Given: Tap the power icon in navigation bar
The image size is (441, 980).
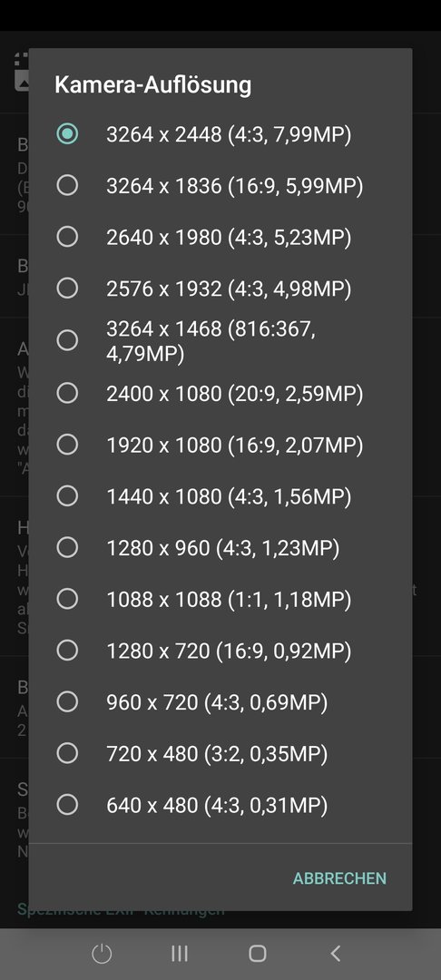Looking at the screenshot, I should point(102,953).
